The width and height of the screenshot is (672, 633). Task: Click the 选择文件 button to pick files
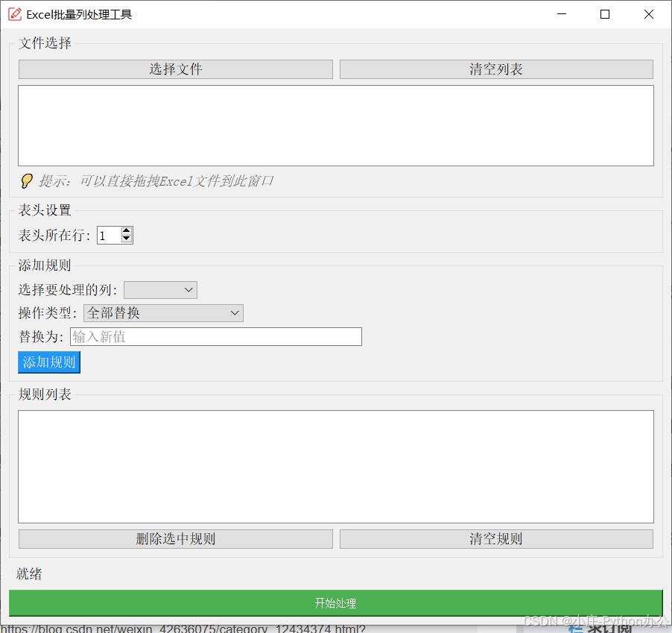pos(175,69)
